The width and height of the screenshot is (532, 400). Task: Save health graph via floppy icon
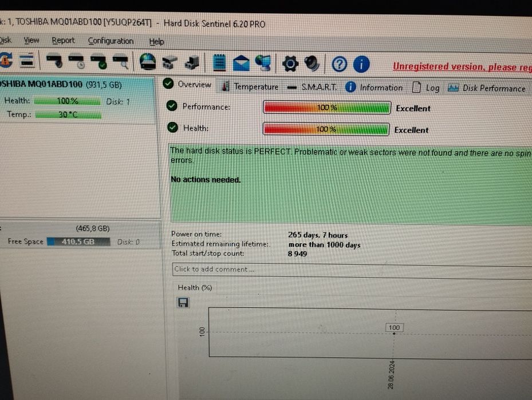tap(183, 302)
